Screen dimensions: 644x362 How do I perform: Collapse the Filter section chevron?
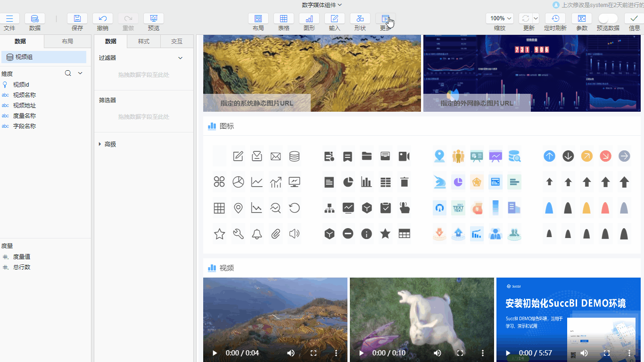pos(180,58)
